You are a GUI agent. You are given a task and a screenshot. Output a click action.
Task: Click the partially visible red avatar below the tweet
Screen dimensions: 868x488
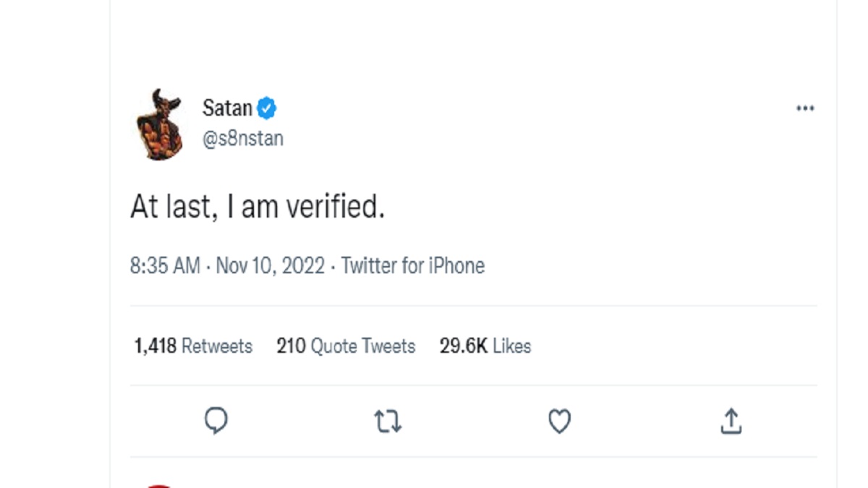tap(160, 485)
